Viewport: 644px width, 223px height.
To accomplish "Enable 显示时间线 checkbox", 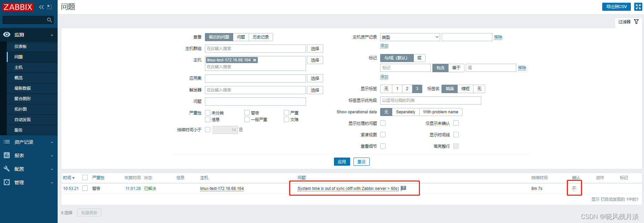I will (456, 135).
